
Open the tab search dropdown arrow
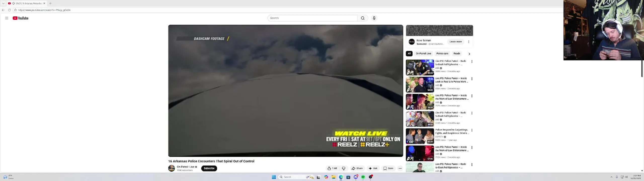tap(3, 3)
